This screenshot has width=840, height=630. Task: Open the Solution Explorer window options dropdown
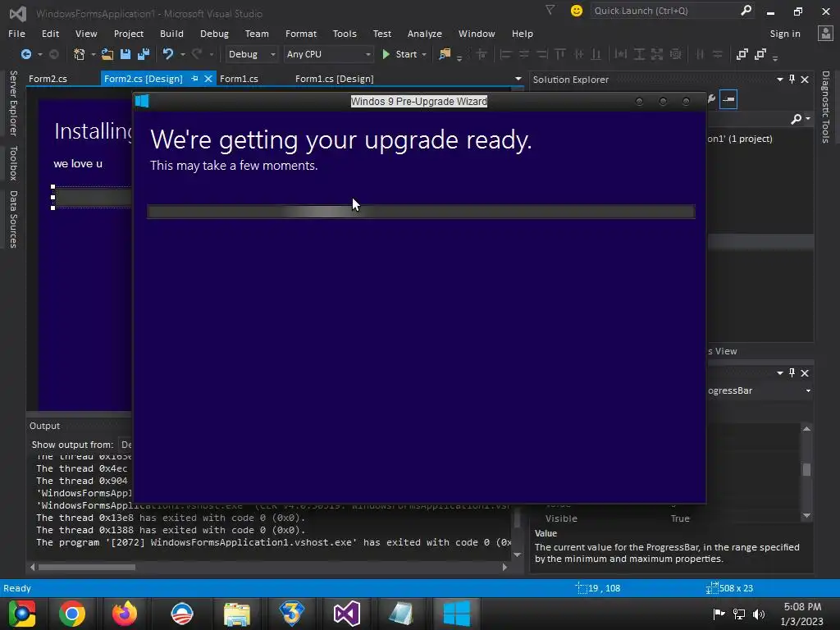pyautogui.click(x=780, y=80)
